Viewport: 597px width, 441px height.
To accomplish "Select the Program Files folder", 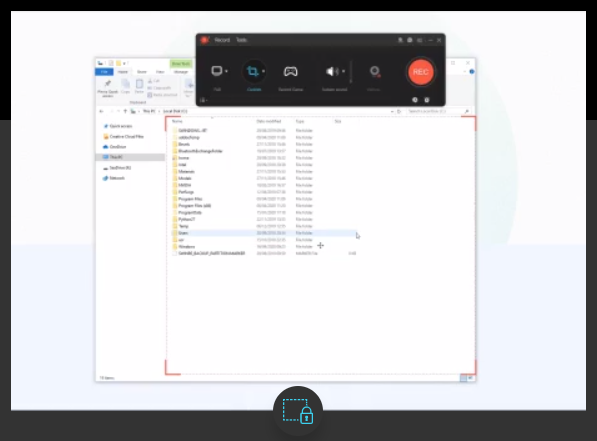I will tap(190, 199).
